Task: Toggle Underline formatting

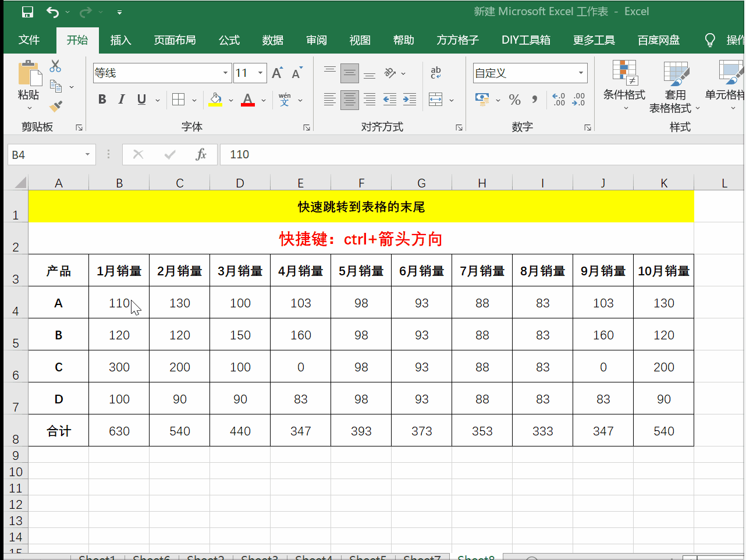Action: pyautogui.click(x=141, y=100)
